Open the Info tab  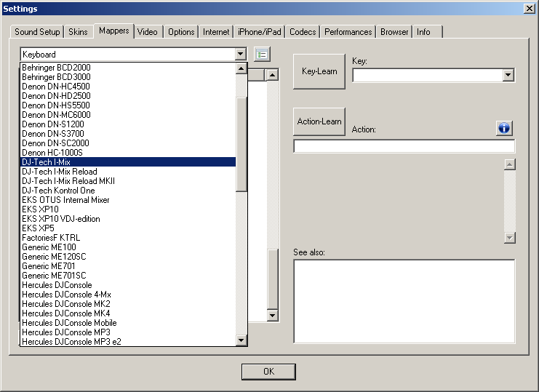point(427,32)
